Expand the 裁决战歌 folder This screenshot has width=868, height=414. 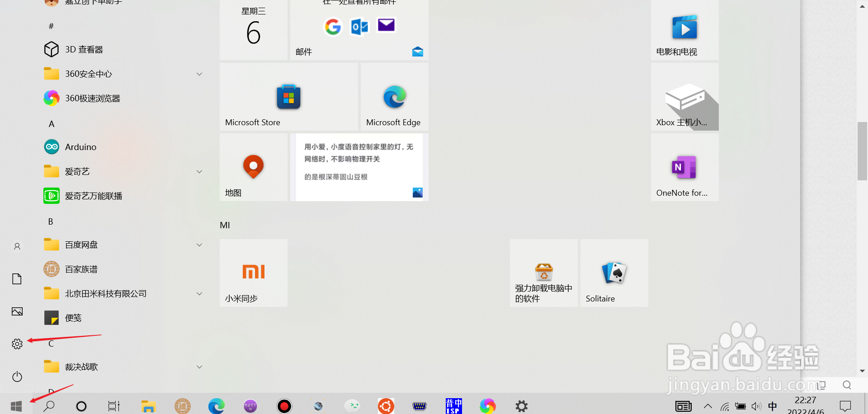pos(122,367)
